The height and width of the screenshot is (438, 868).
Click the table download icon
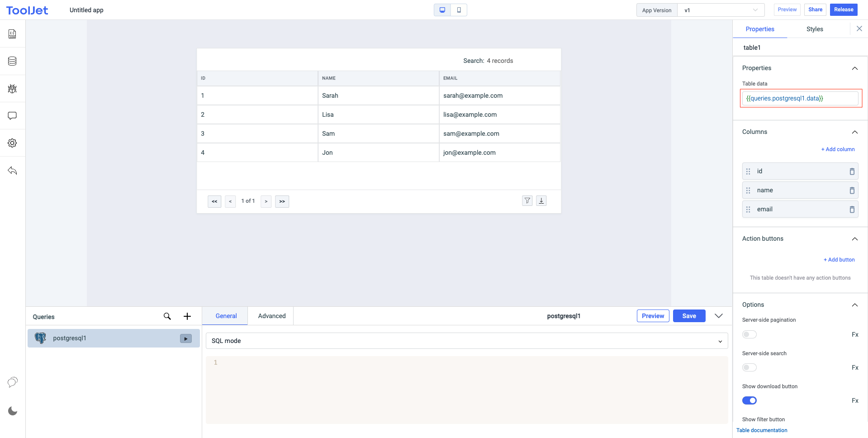coord(541,201)
